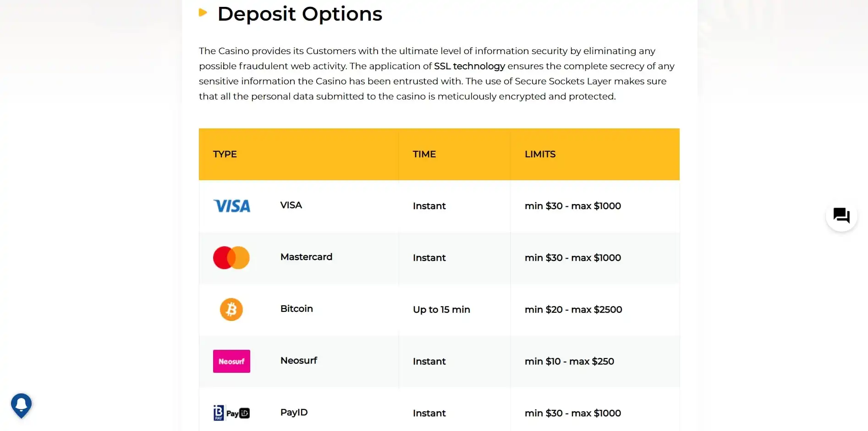Image resolution: width=868 pixels, height=431 pixels.
Task: Click the Deposit Options heading
Action: tap(300, 14)
